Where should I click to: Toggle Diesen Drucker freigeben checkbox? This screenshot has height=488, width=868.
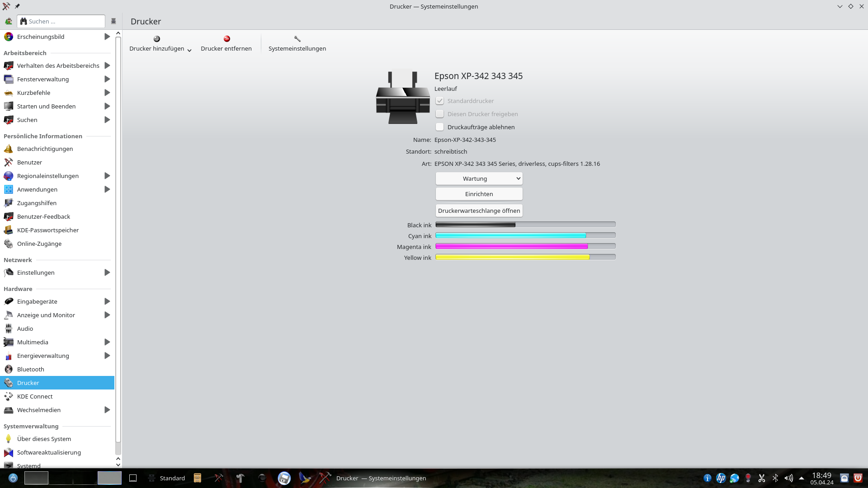coord(439,114)
